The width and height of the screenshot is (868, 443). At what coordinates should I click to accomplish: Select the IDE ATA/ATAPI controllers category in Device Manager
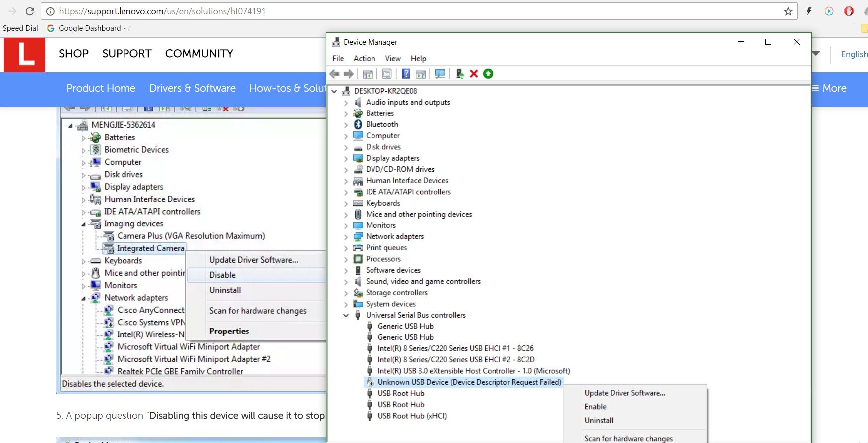click(x=408, y=192)
